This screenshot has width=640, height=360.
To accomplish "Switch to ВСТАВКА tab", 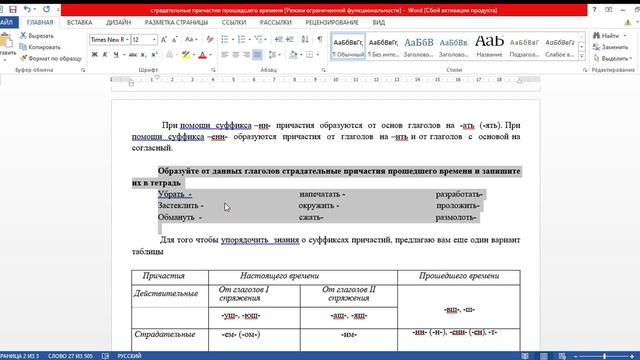I will pos(80,22).
